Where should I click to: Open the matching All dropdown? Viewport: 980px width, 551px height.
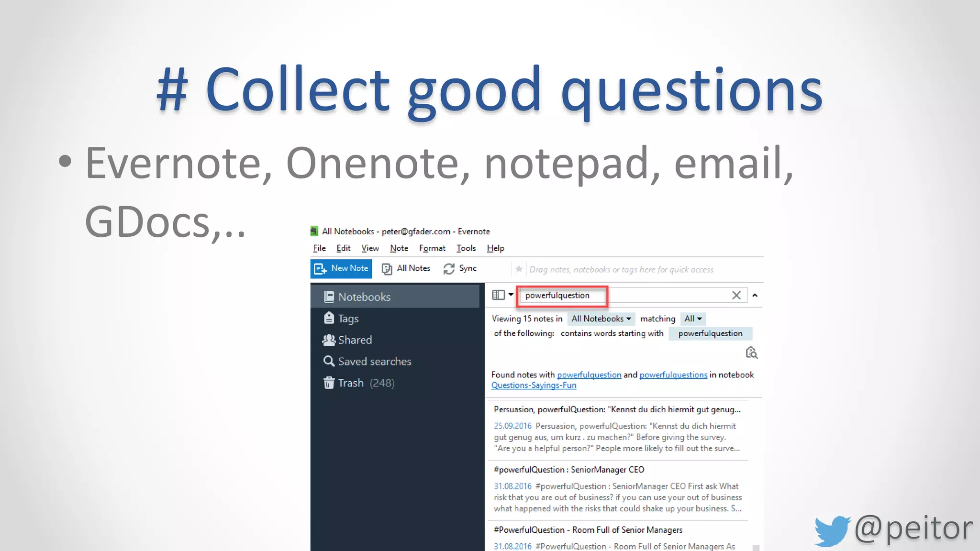pyautogui.click(x=693, y=319)
